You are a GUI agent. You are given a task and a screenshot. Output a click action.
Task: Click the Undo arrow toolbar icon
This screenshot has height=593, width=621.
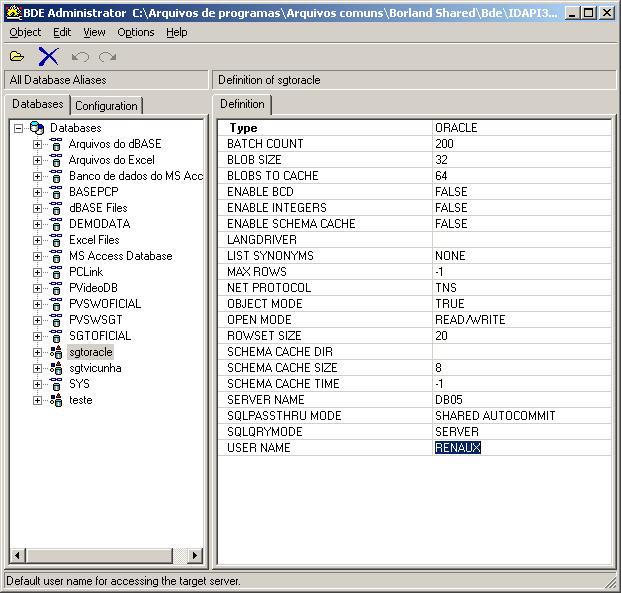[80, 56]
